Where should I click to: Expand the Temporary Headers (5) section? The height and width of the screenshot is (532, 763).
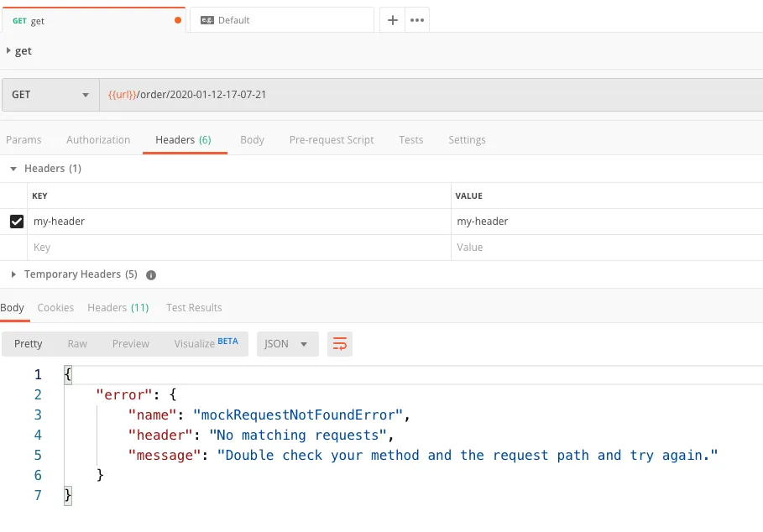click(13, 274)
